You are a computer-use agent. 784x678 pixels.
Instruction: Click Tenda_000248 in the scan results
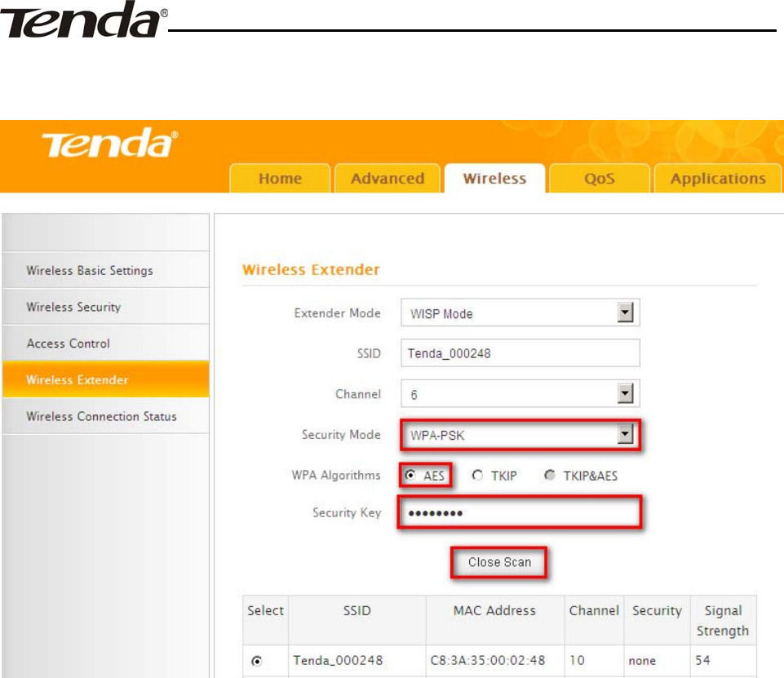(338, 661)
